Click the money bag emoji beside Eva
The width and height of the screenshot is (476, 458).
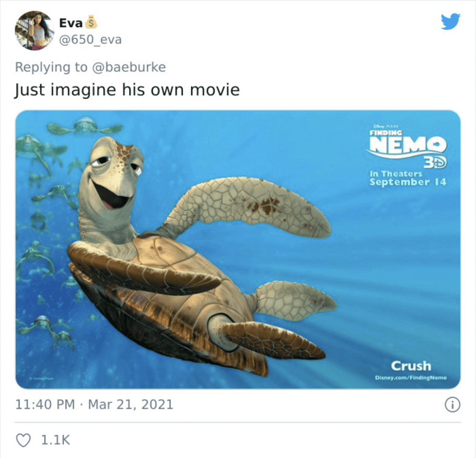pyautogui.click(x=91, y=22)
